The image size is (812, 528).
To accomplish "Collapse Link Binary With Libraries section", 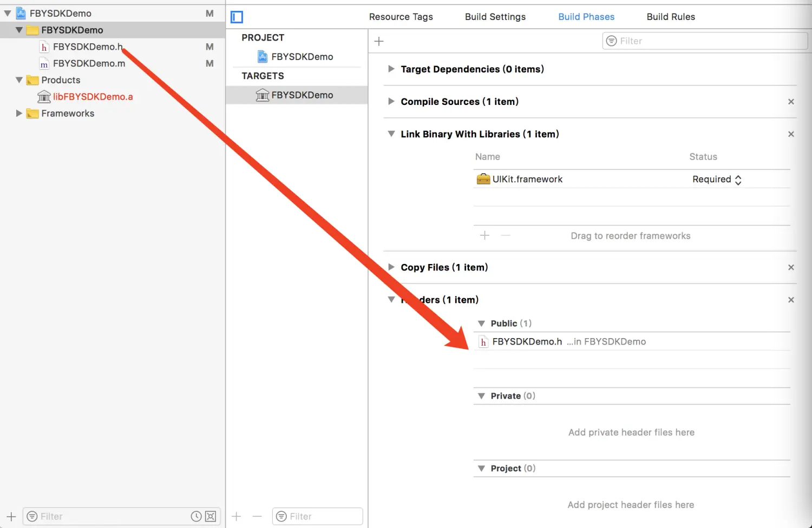I will [391, 134].
